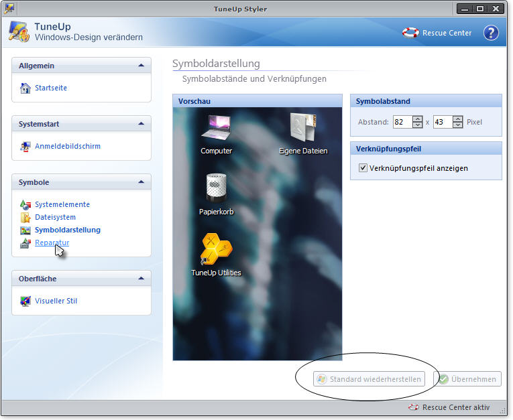Click the Rescue Center aktiv status icon

[x=413, y=407]
